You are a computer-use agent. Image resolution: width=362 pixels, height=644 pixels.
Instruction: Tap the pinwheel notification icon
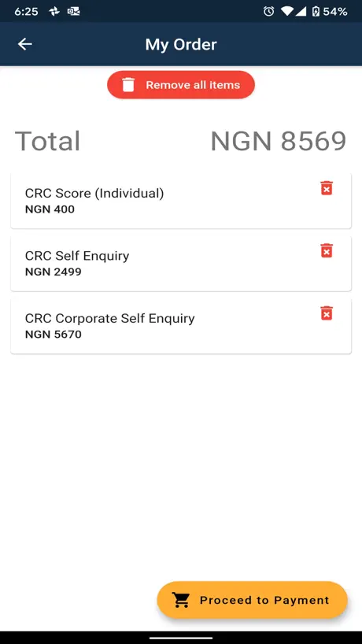(54, 12)
